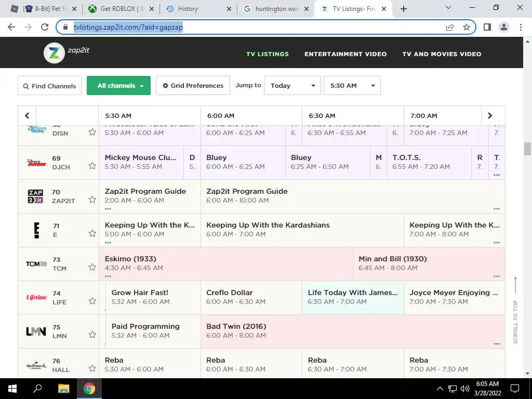Open Grid Preferences button

(x=193, y=86)
